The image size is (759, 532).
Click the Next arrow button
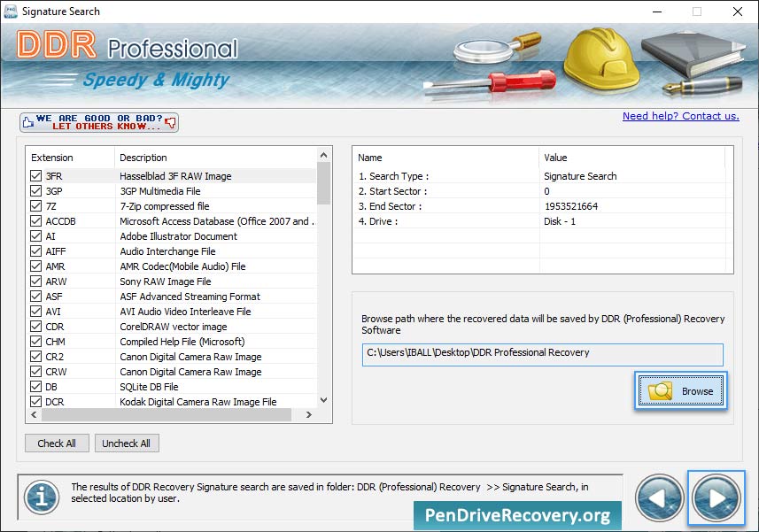pos(716,497)
